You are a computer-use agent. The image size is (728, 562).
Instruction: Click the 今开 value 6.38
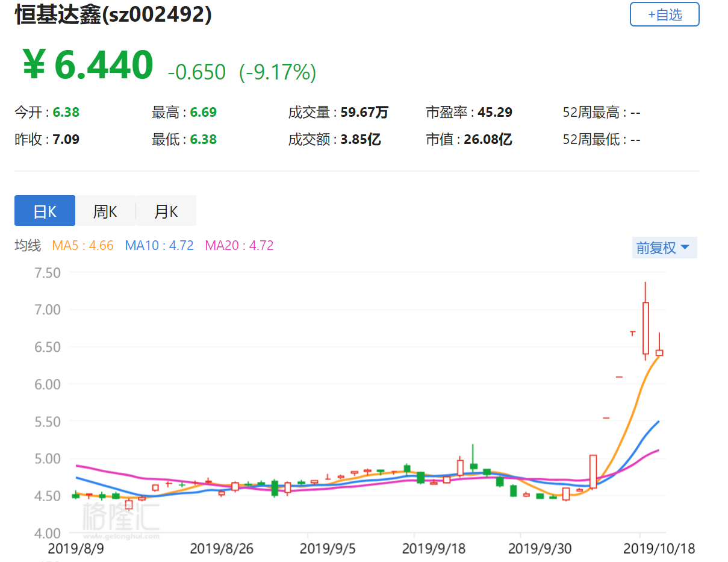[x=66, y=112]
